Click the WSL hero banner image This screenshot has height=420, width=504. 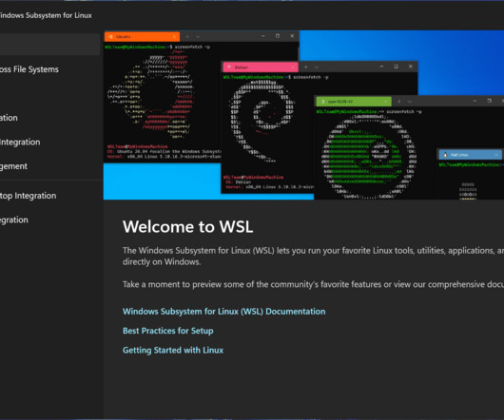(303, 115)
